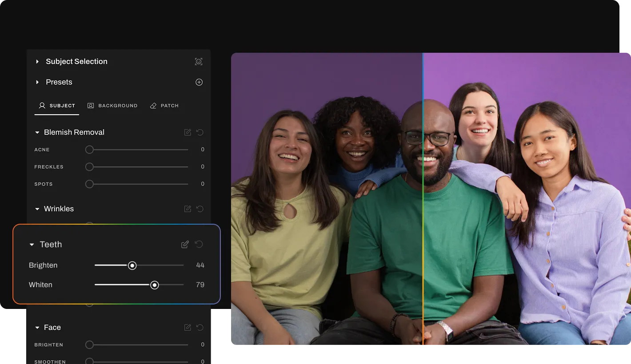Reset the Face section settings
This screenshot has width=631, height=364.
[200, 327]
